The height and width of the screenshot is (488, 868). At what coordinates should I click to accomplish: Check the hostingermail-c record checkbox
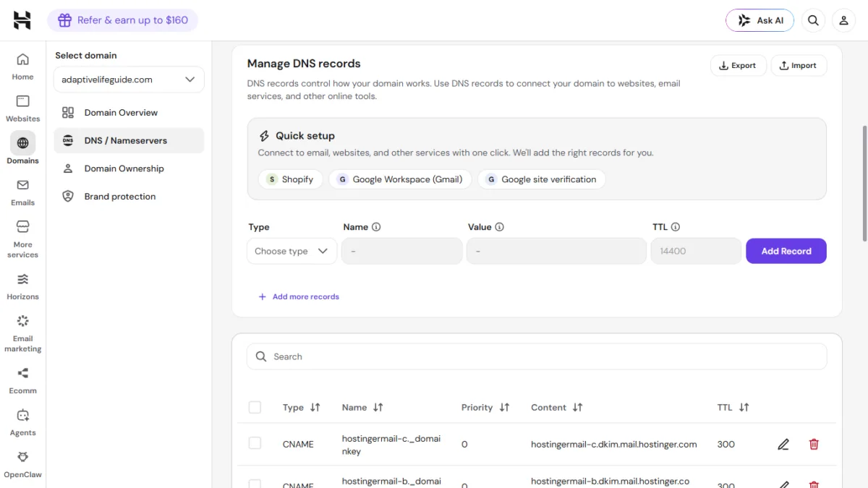point(255,443)
